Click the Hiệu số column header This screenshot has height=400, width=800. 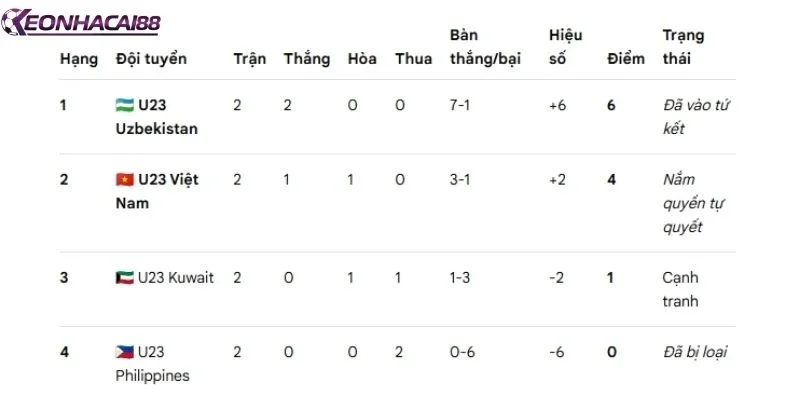point(565,47)
